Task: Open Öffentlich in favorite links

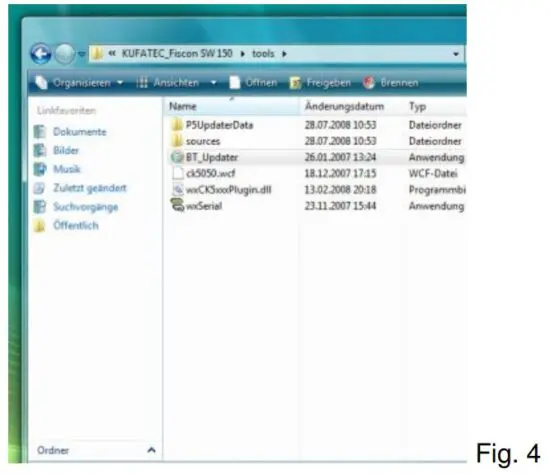Action: click(x=76, y=225)
